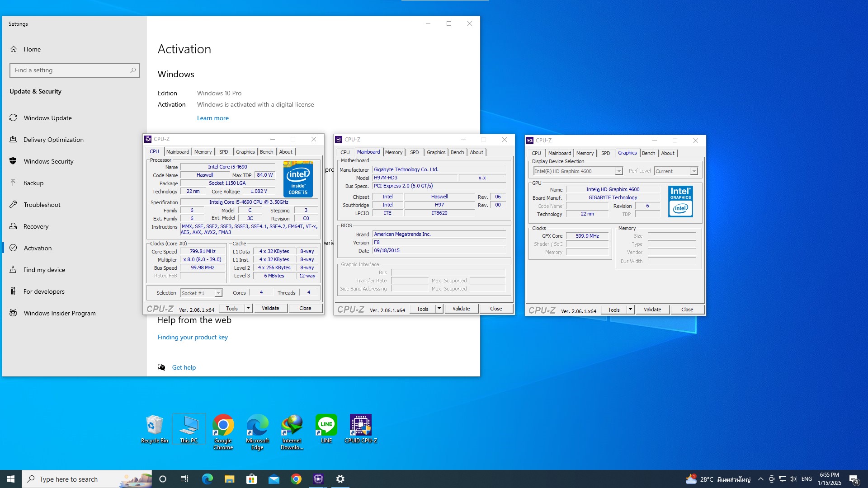
Task: Open the Display Device Selection dropdown
Action: pos(578,171)
